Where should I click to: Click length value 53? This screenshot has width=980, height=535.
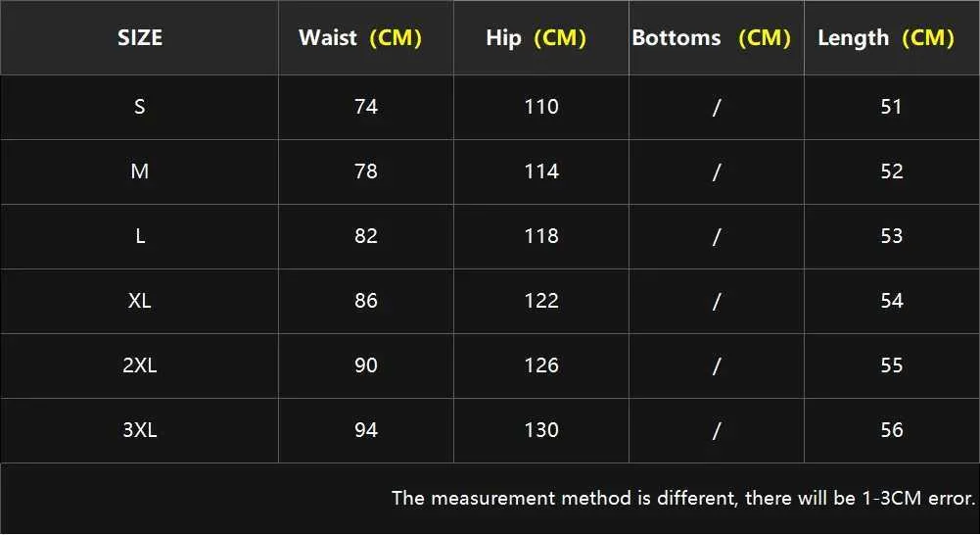pos(892,236)
